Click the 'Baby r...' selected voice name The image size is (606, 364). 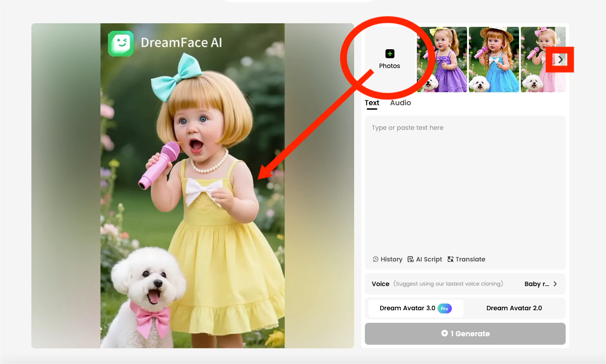tap(537, 284)
